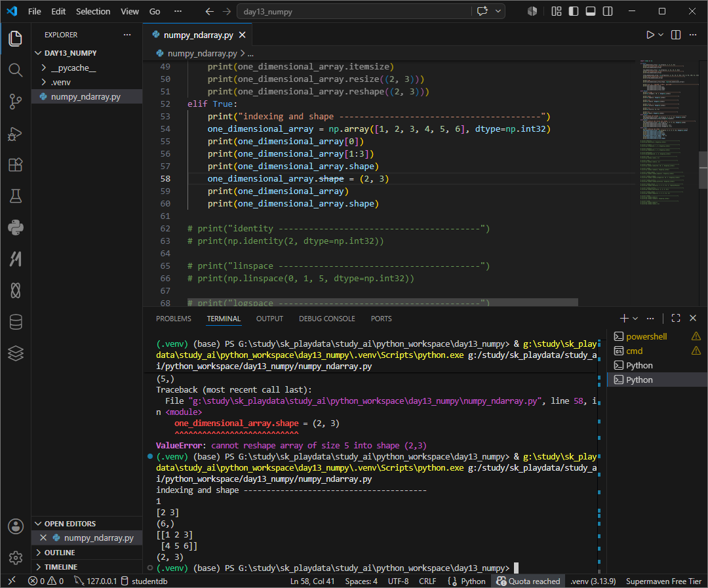
Task: Open the Copilot chat icon in title bar
Action: 482,11
